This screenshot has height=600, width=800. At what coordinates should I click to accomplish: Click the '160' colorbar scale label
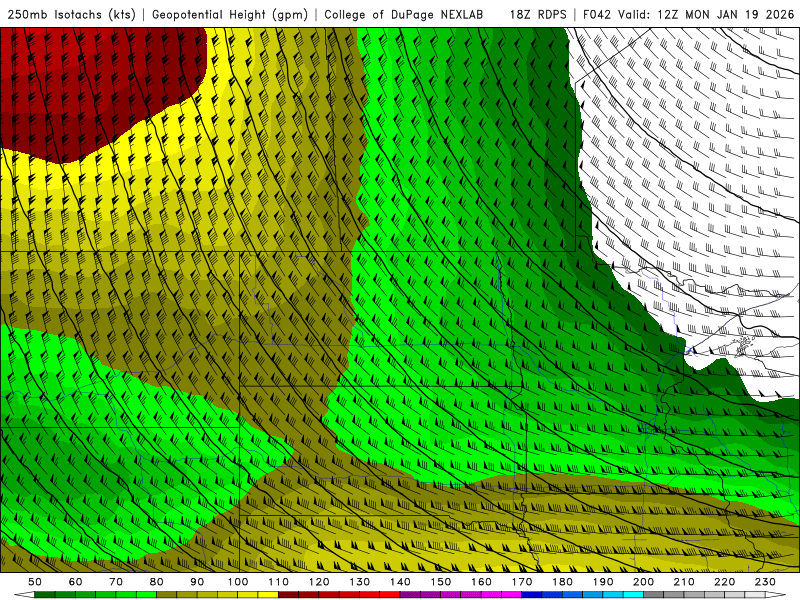(x=481, y=582)
